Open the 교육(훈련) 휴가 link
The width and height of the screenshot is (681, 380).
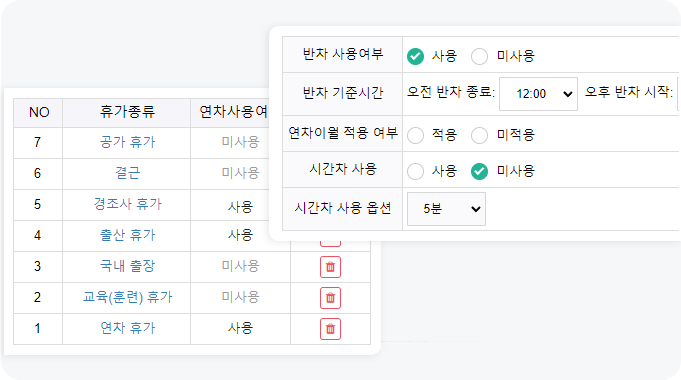127,297
